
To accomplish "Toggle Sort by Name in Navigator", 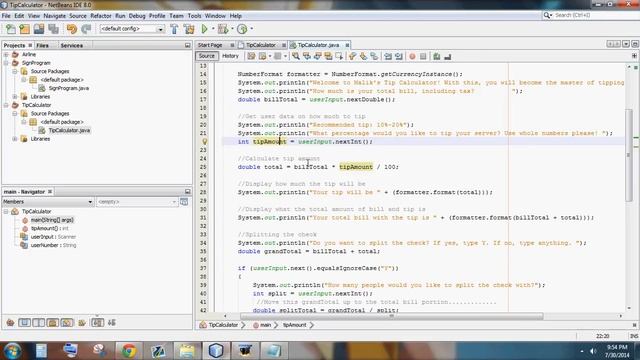I will click(97, 323).
